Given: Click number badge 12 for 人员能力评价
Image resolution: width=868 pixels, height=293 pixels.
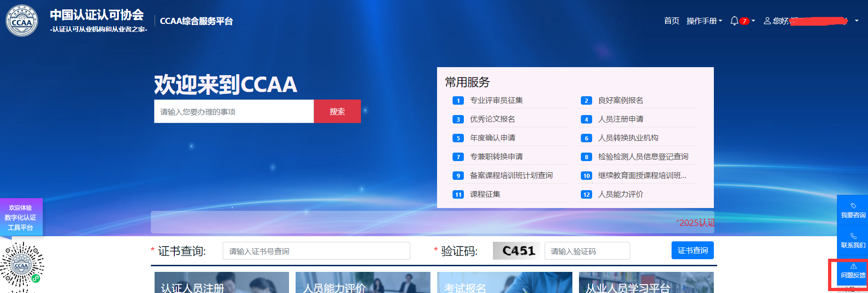Looking at the screenshot, I should click(x=586, y=194).
